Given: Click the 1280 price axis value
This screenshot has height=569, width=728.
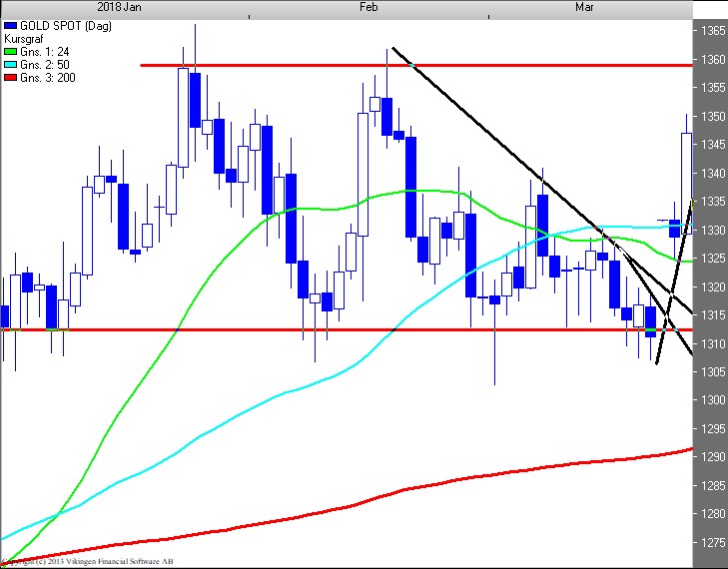Looking at the screenshot, I should click(713, 514).
